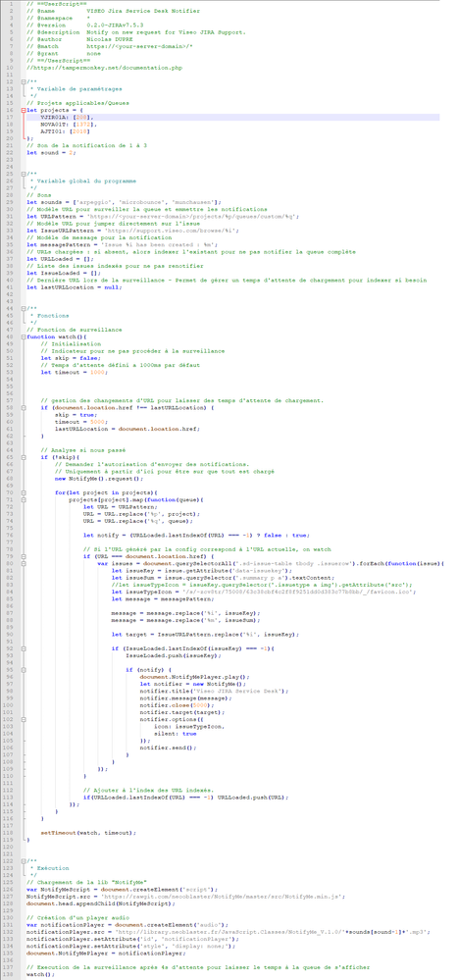Click the 'let sounds' array declaration line

(x=125, y=202)
